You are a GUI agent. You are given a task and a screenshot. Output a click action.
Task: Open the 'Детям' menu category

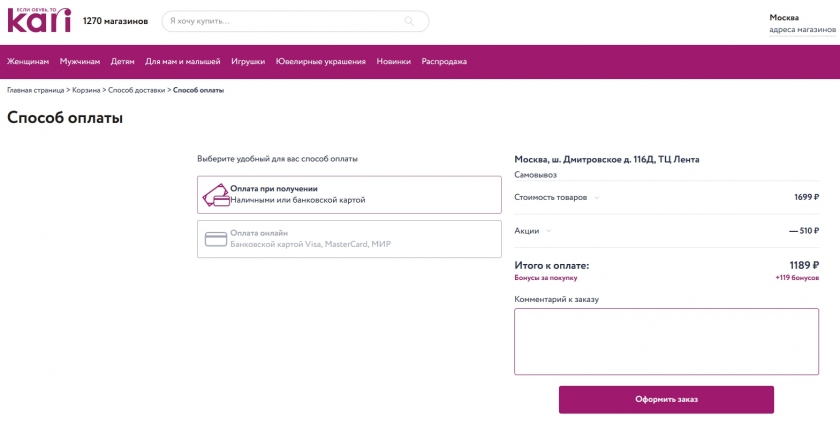pos(123,62)
